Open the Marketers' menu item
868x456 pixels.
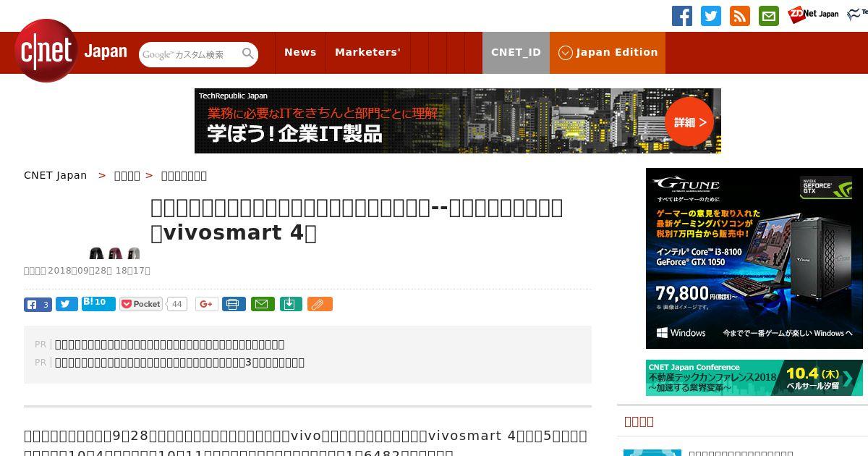coord(367,52)
